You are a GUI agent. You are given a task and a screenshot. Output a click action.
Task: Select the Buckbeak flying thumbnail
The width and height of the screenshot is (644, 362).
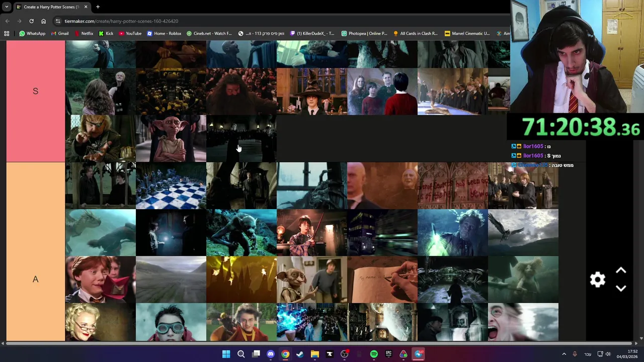(x=523, y=233)
